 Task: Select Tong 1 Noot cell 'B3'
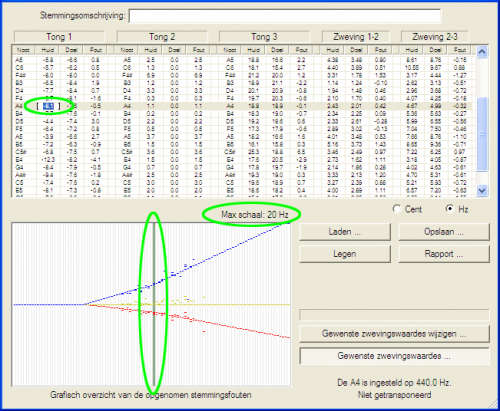pyautogui.click(x=19, y=83)
